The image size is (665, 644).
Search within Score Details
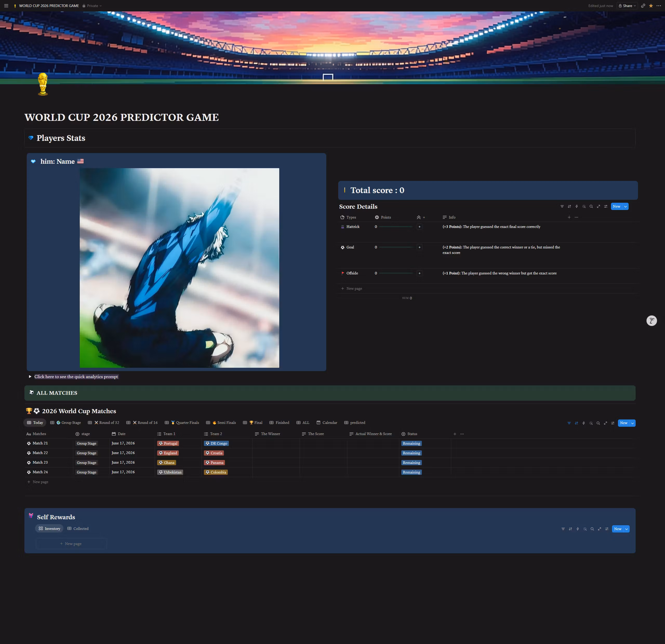[x=591, y=206]
